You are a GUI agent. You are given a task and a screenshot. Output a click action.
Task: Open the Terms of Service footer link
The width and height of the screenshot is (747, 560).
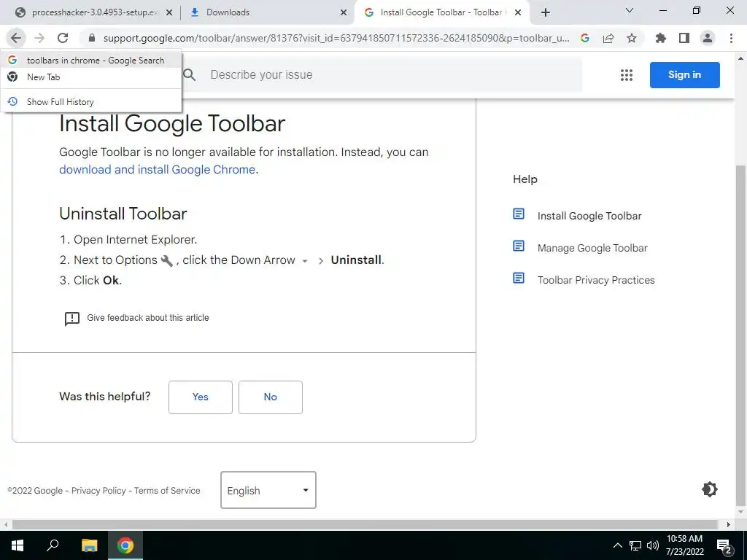167,491
